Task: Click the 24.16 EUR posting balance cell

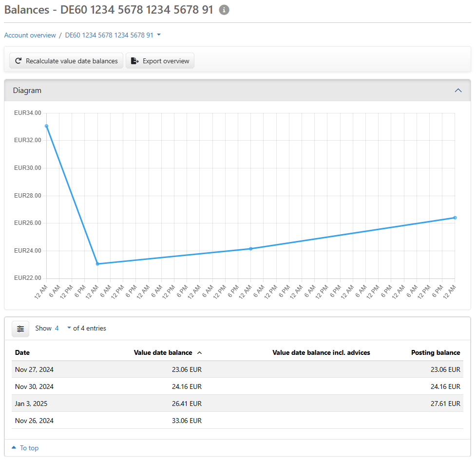Action: pyautogui.click(x=445, y=386)
